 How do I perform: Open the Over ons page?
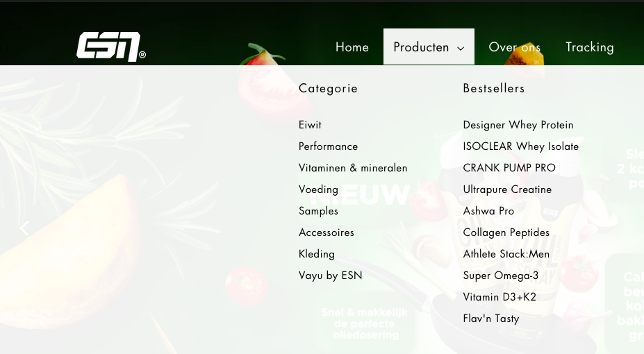point(514,47)
